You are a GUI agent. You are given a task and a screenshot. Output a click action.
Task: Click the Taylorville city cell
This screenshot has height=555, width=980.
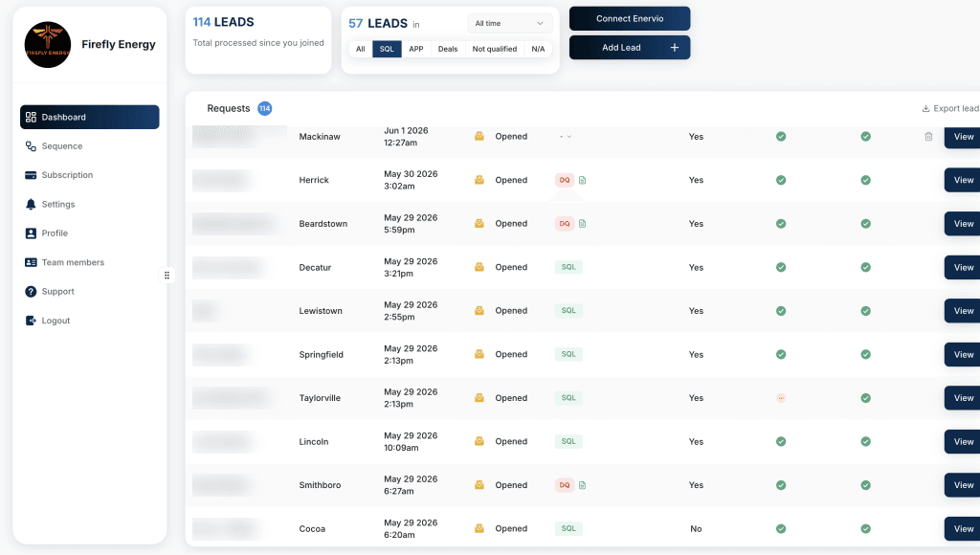point(320,398)
